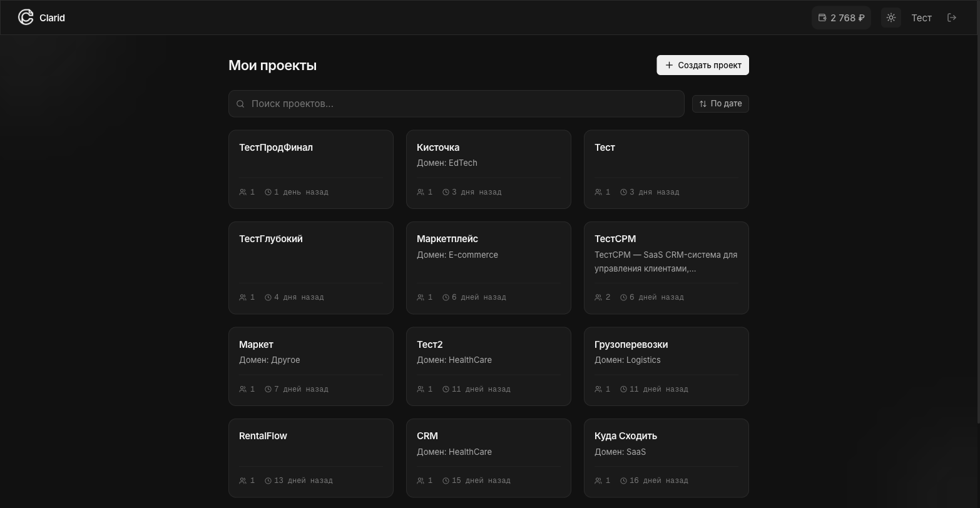
Task: Click the Поиск проектов search field
Action: point(438,104)
